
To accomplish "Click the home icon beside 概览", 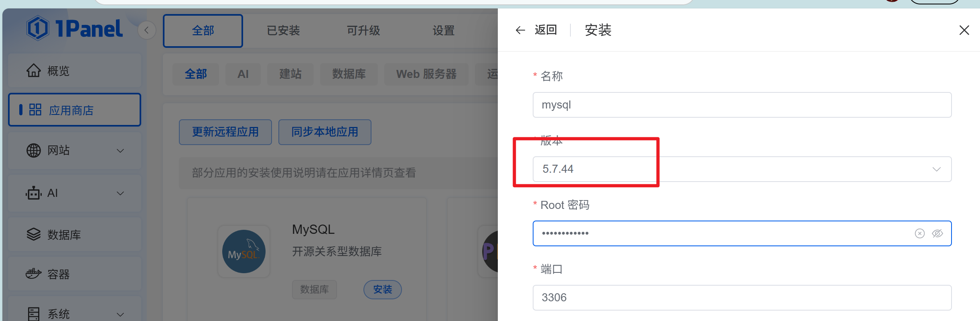I will [34, 71].
